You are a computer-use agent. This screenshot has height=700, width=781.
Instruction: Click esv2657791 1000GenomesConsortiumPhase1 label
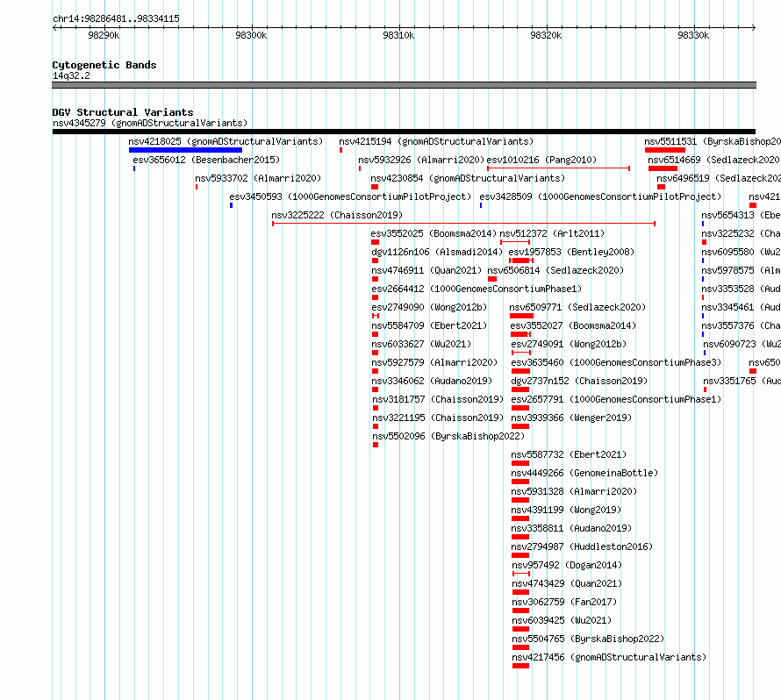coord(616,399)
